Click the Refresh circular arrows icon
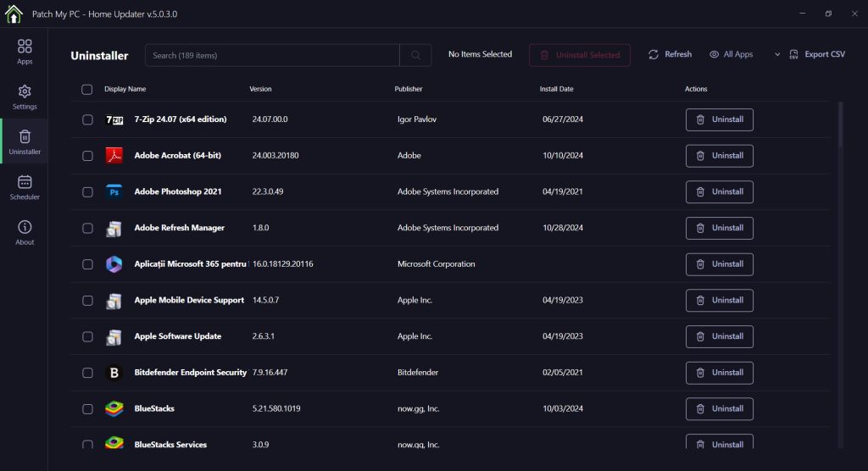Viewport: 868px width, 471px height. pos(654,54)
